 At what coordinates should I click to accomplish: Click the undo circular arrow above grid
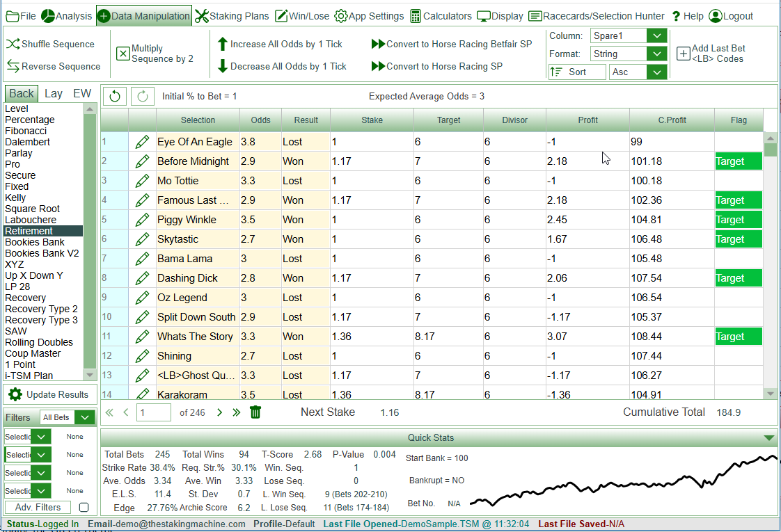coord(115,96)
